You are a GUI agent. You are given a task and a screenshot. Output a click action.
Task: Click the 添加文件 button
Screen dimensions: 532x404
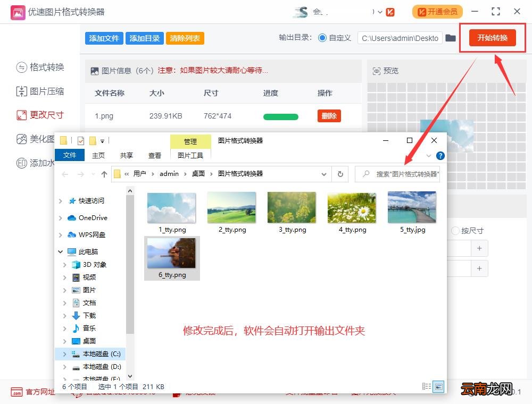pos(104,38)
